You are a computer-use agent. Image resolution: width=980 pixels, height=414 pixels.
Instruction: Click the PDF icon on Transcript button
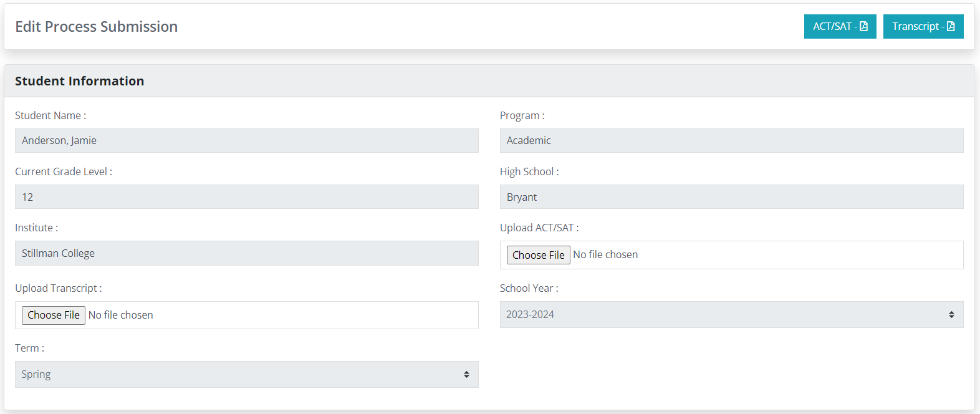coord(951,26)
